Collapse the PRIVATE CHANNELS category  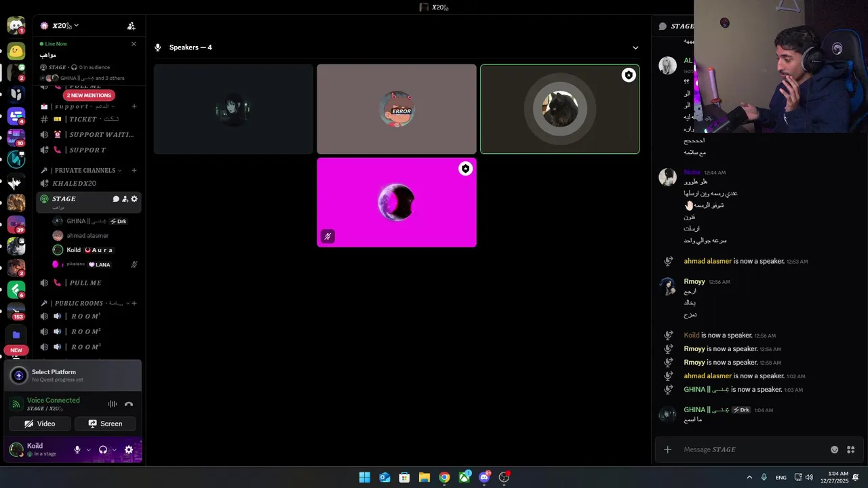click(81, 170)
